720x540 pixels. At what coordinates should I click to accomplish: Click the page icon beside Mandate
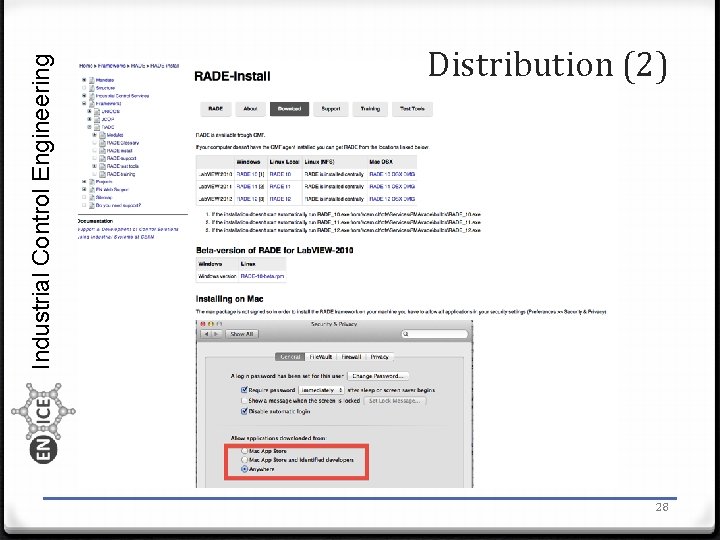[91, 80]
